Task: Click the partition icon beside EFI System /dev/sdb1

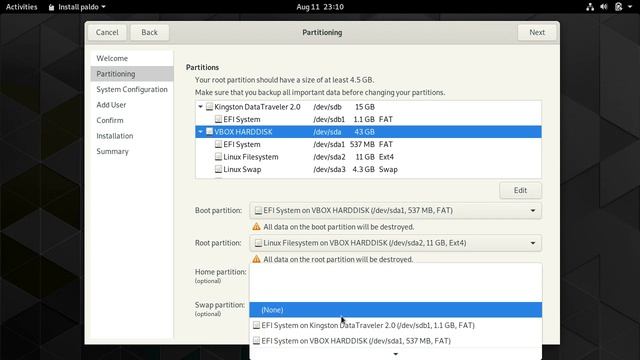Action: 218,119
